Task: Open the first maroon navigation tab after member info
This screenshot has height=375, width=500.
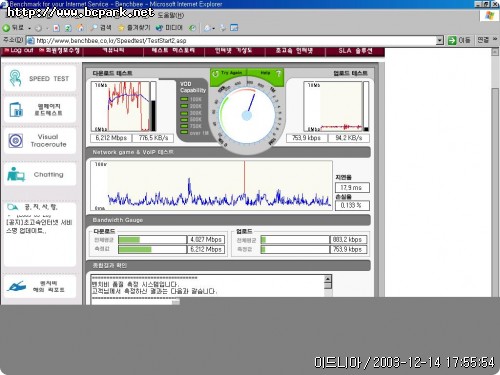Action: click(113, 51)
